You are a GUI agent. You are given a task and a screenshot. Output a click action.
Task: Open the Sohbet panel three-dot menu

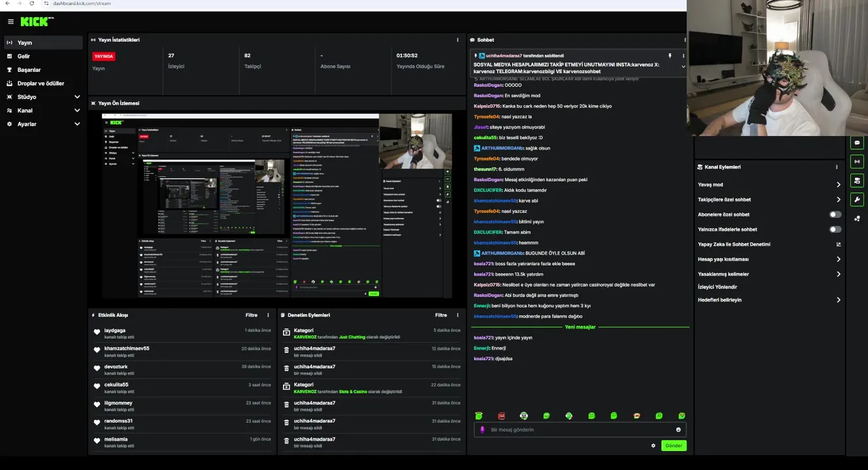(684, 40)
